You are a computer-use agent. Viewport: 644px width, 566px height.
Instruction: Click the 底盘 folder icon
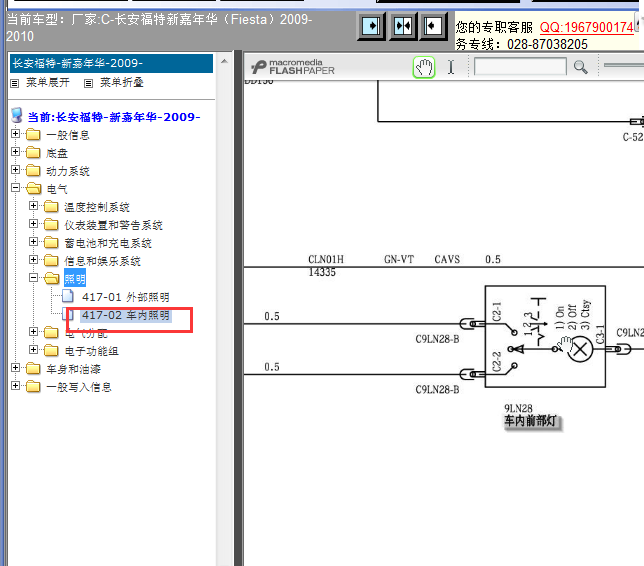(x=33, y=152)
